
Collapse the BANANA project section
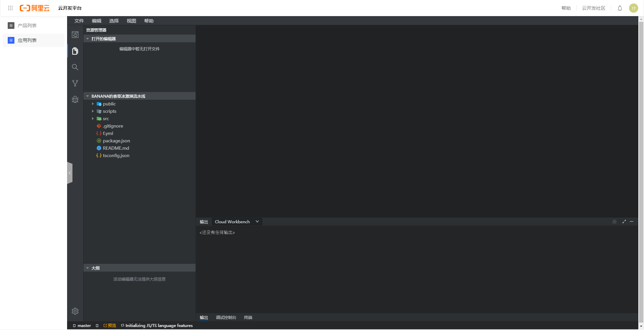tap(139, 96)
